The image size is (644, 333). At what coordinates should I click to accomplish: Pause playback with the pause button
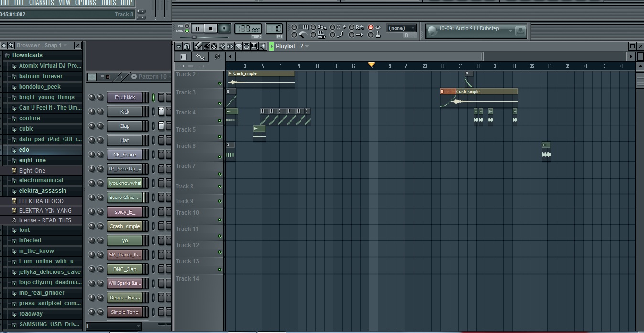point(197,29)
